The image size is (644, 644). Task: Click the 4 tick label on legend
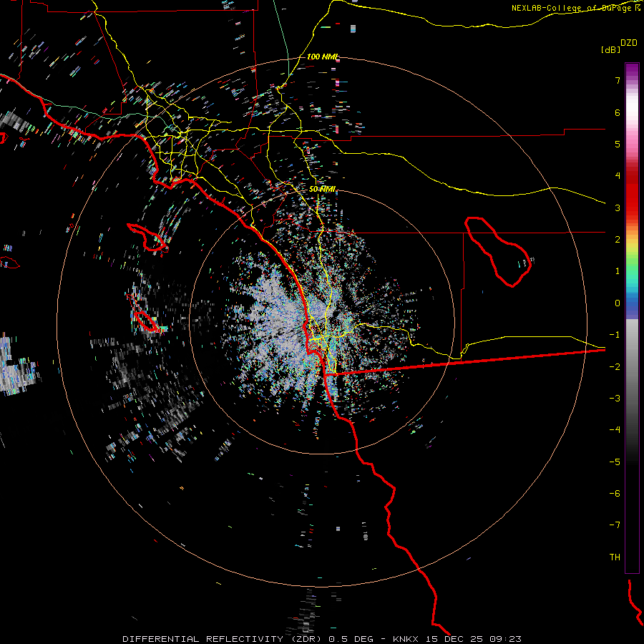pos(618,176)
